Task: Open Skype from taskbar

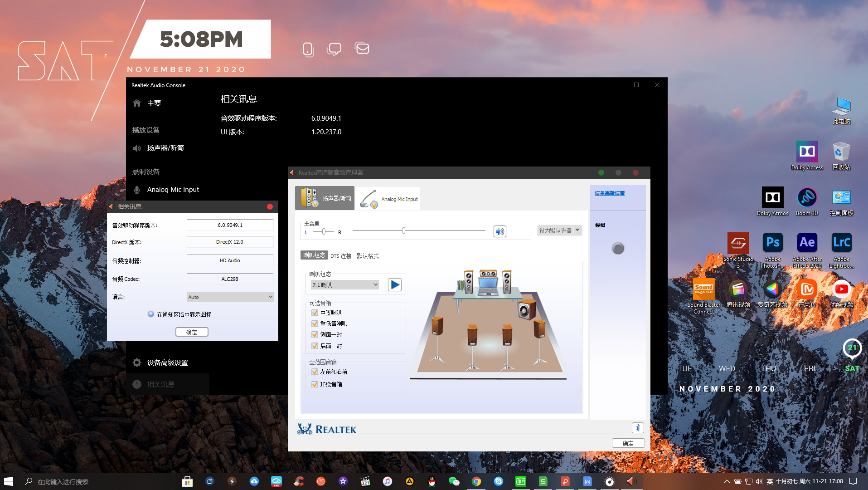Action: coord(498,481)
